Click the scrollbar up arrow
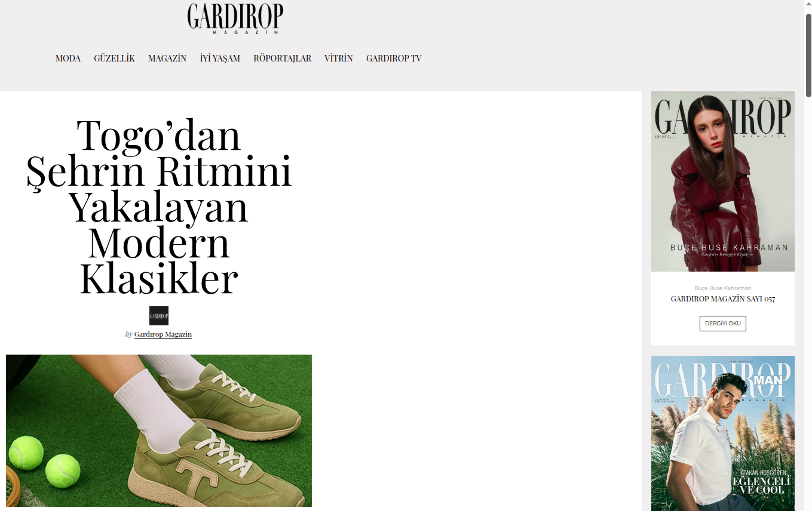The width and height of the screenshot is (812, 511). (x=808, y=5)
